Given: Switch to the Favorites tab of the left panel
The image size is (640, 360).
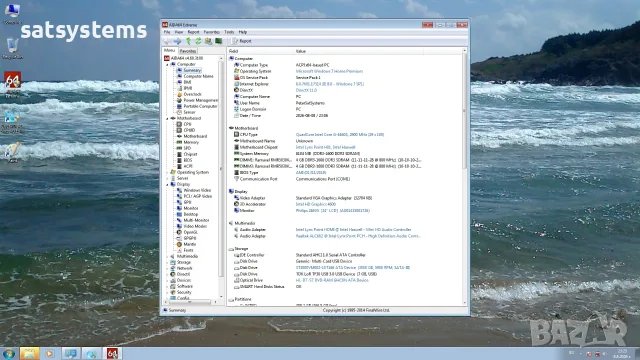Looking at the screenshot, I should click(x=188, y=51).
